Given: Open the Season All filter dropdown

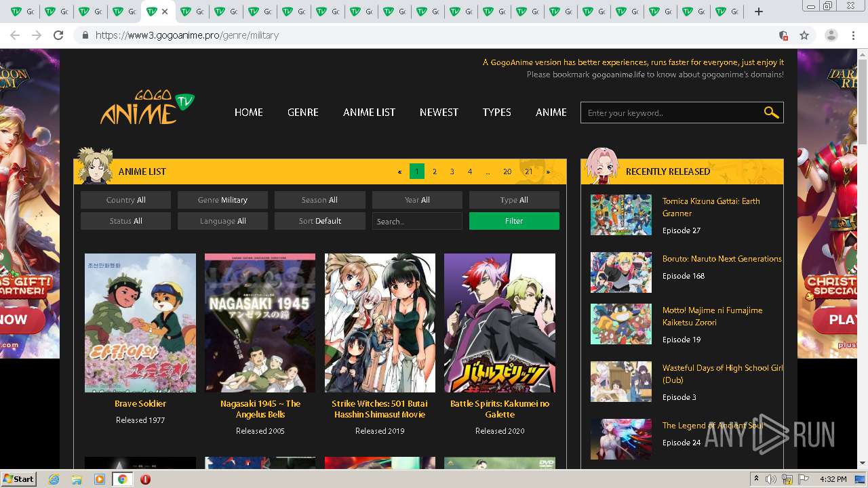Looking at the screenshot, I should (x=319, y=200).
